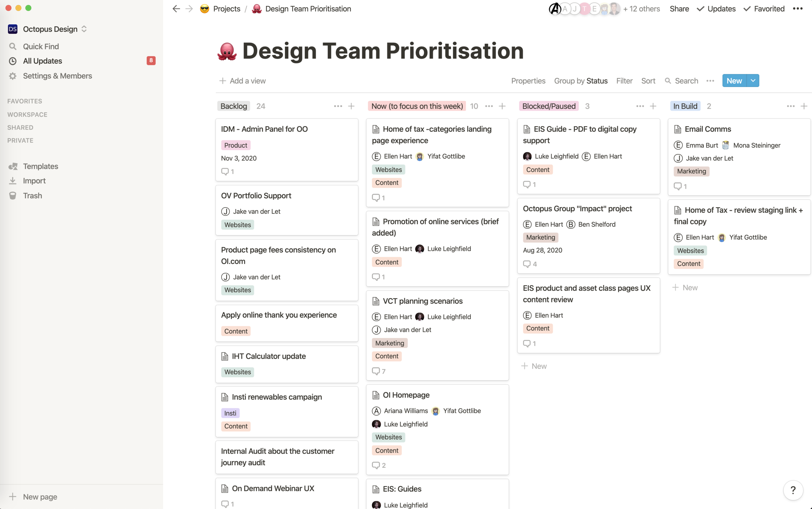Open Group by Status menu
Image resolution: width=812 pixels, height=509 pixels.
tap(581, 81)
